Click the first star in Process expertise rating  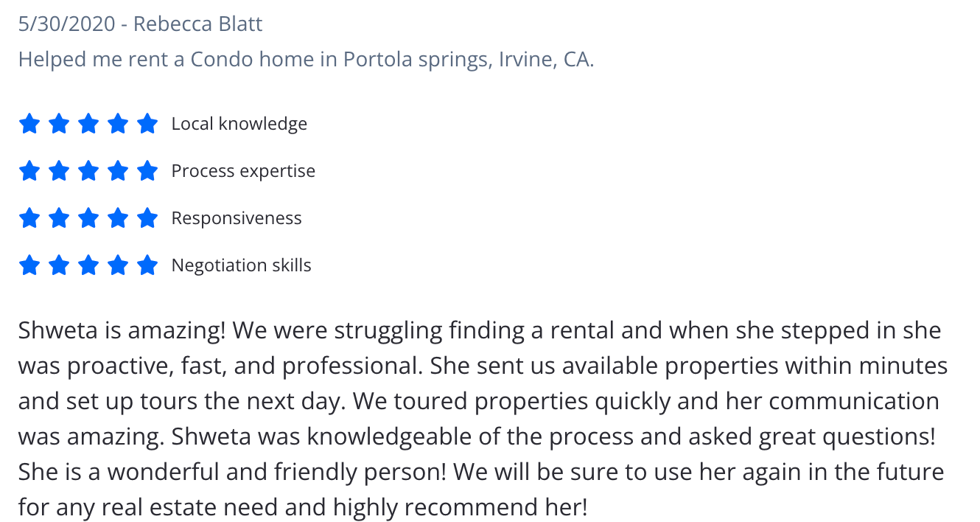click(29, 171)
